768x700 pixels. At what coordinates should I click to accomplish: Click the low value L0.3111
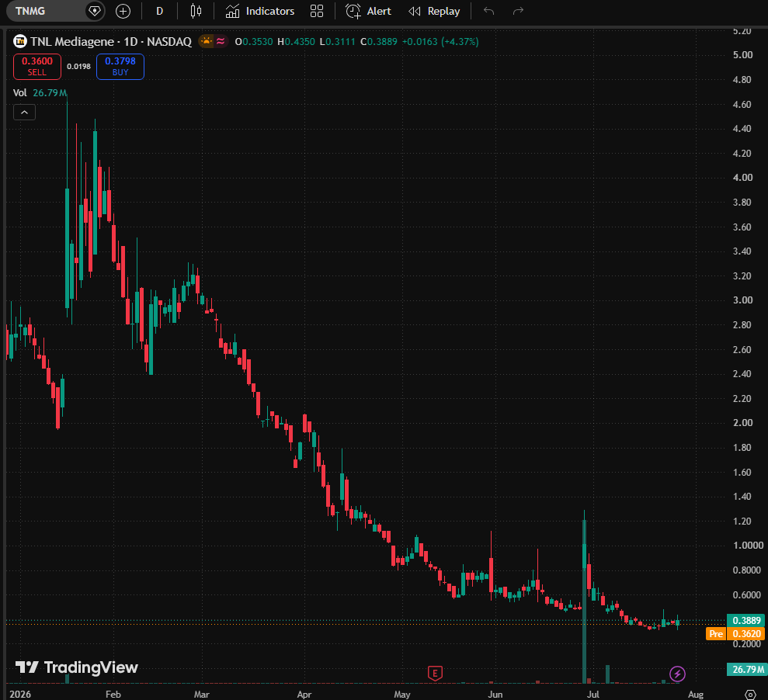(x=338, y=42)
